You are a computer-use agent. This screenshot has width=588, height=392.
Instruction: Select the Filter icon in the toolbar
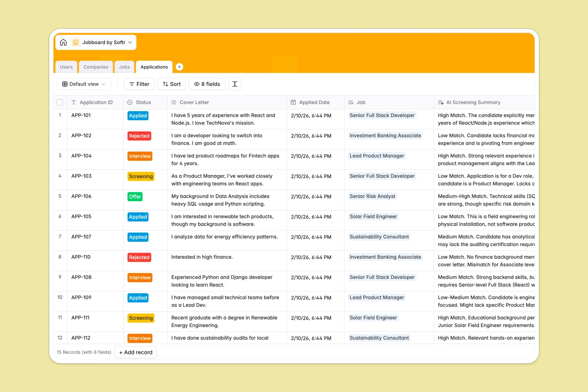(x=132, y=84)
